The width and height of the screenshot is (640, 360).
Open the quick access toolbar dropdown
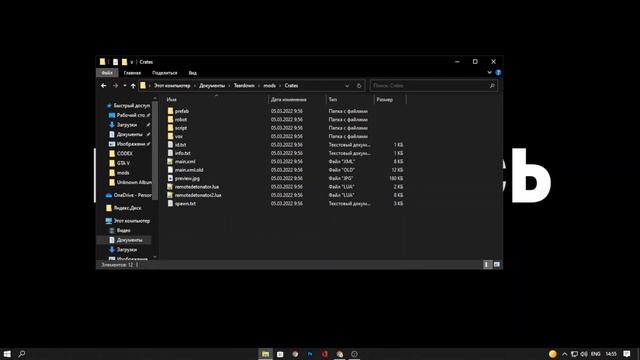(x=131, y=62)
